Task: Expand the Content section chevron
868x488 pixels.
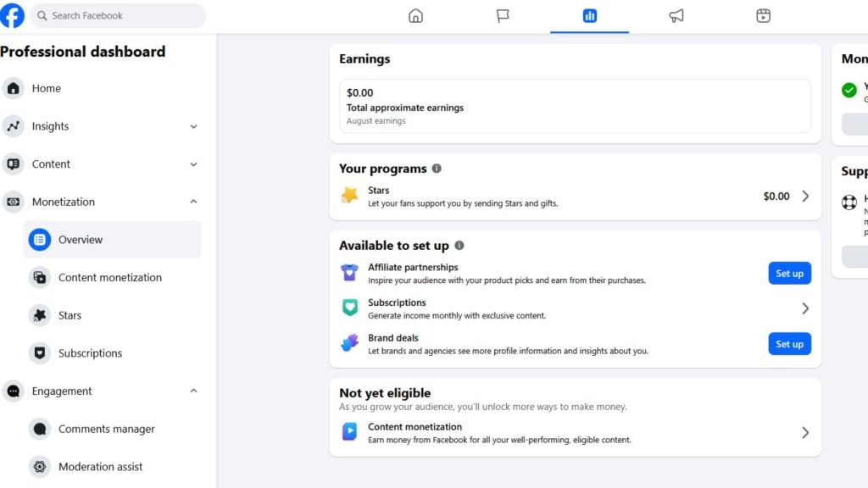Action: (x=194, y=164)
